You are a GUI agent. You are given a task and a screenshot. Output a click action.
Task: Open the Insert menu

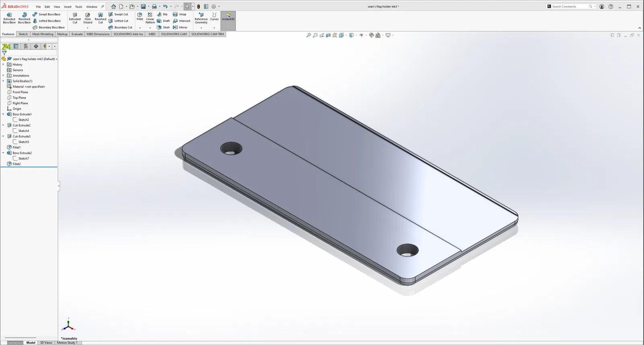point(68,7)
